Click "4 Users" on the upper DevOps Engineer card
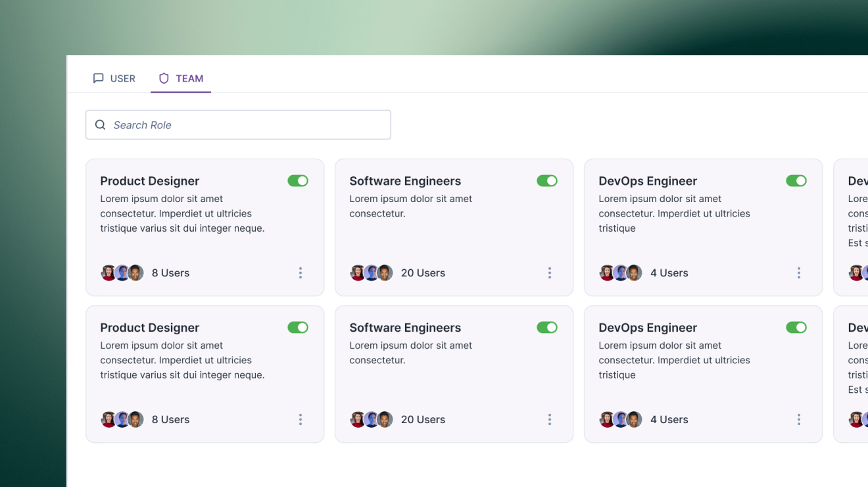This screenshot has width=868, height=487. click(669, 273)
